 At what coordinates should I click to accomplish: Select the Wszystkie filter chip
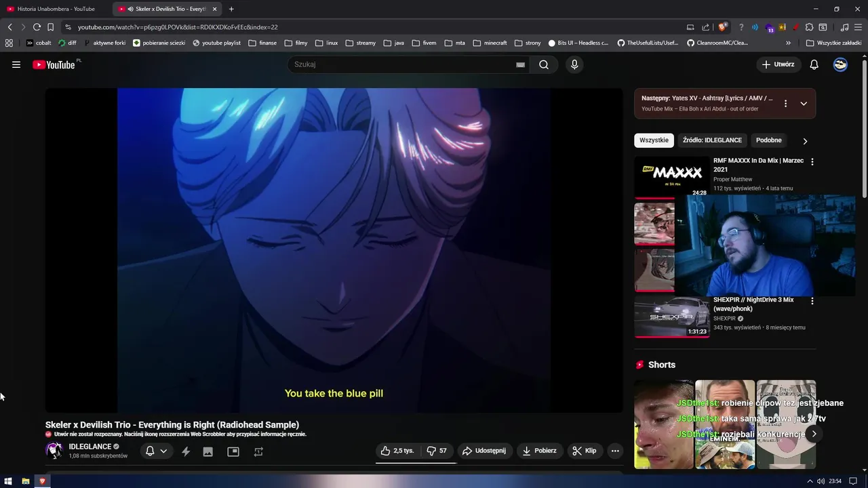654,140
